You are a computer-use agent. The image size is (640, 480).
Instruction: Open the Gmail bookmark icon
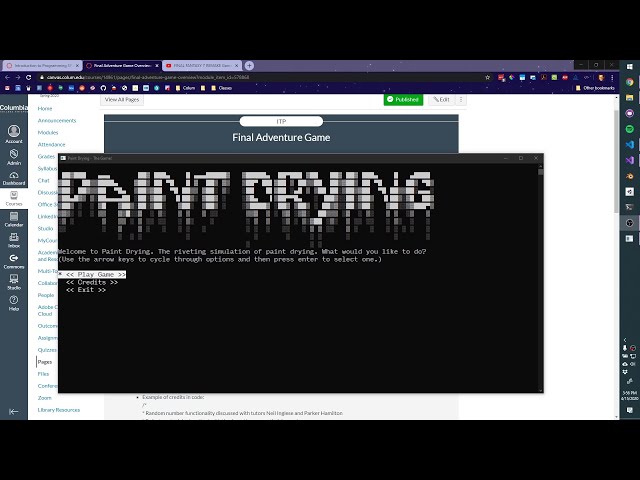pos(7,88)
